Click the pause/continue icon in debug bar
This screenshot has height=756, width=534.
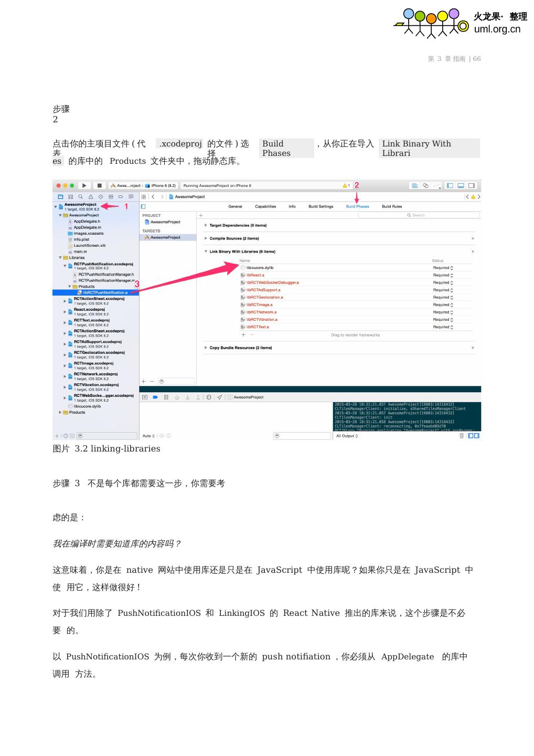click(166, 397)
